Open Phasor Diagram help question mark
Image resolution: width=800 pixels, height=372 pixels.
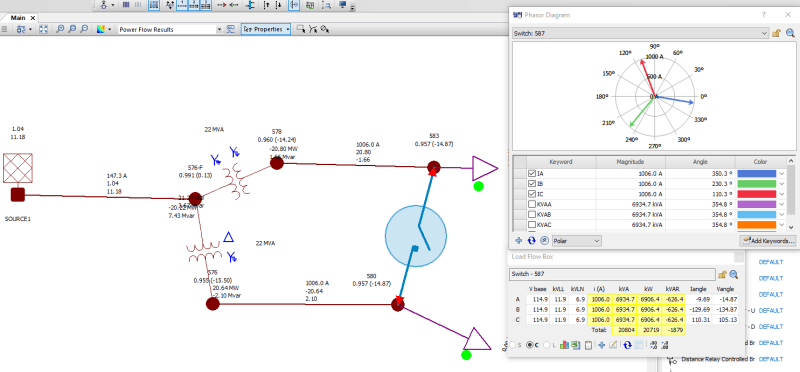764,15
